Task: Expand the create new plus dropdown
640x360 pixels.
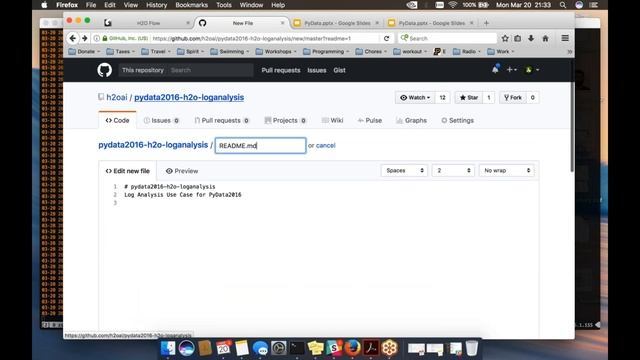Action: 511,70
